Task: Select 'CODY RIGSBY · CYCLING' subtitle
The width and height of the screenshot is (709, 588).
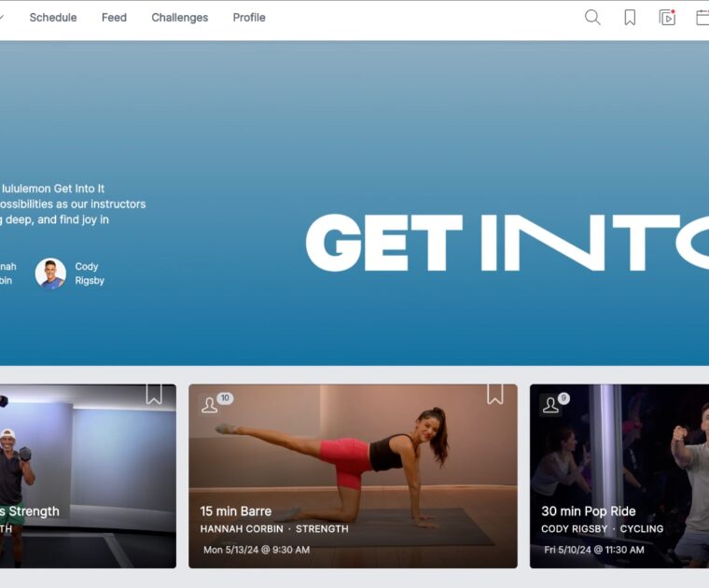Action: click(x=603, y=529)
